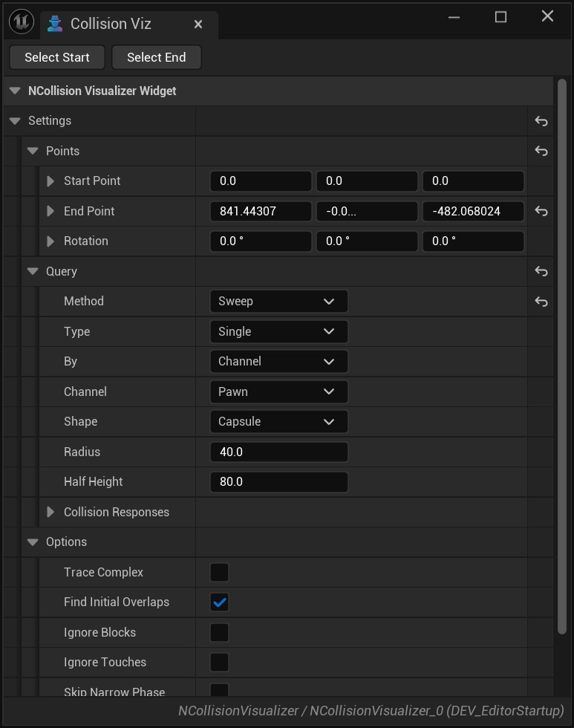
Task: Expand the Rotation row
Action: pos(50,241)
